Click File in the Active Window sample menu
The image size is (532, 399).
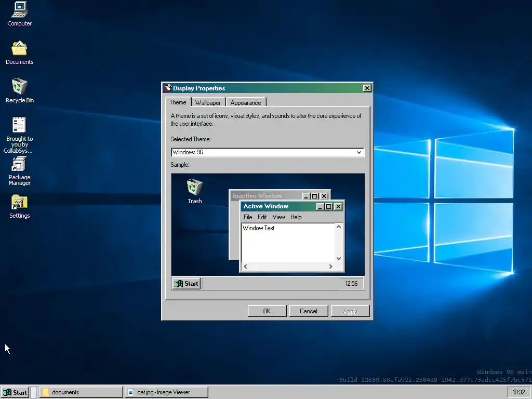click(x=248, y=217)
